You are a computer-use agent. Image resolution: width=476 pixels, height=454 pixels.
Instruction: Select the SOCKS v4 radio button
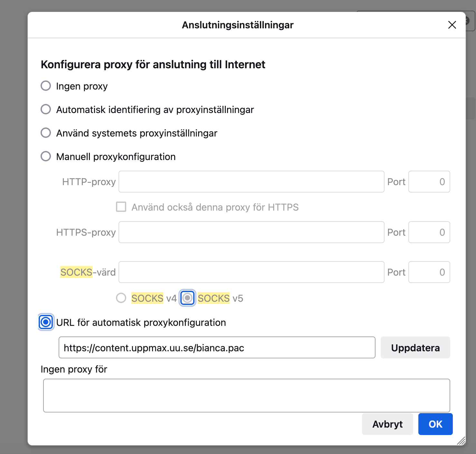click(x=121, y=298)
